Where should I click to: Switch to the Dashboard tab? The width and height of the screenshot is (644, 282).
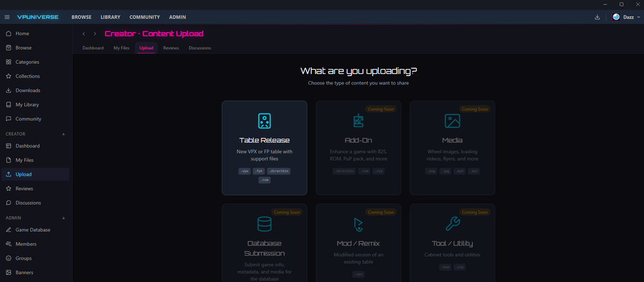click(x=93, y=48)
